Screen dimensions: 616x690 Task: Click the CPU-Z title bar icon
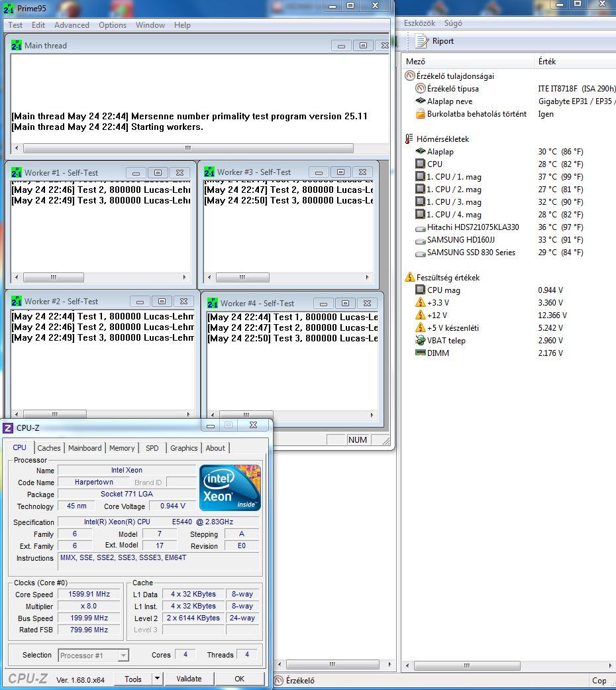point(8,428)
